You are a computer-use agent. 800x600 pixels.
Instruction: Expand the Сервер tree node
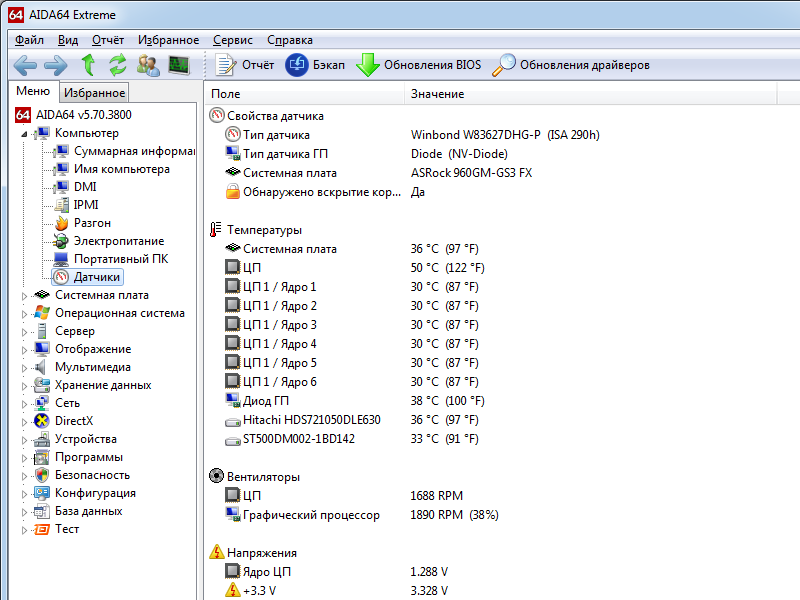pos(24,332)
